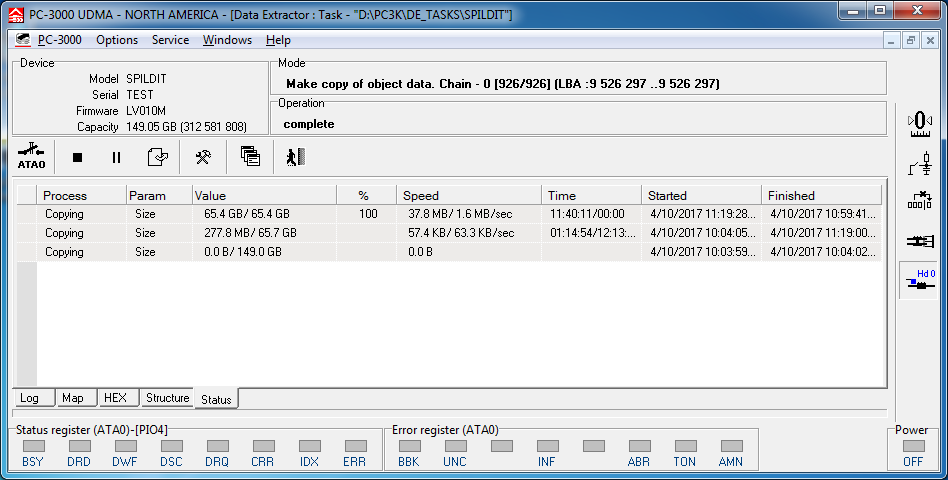Click the connector plug icon in right sidebar
Viewport: 948px width, 480px height.
click(920, 241)
